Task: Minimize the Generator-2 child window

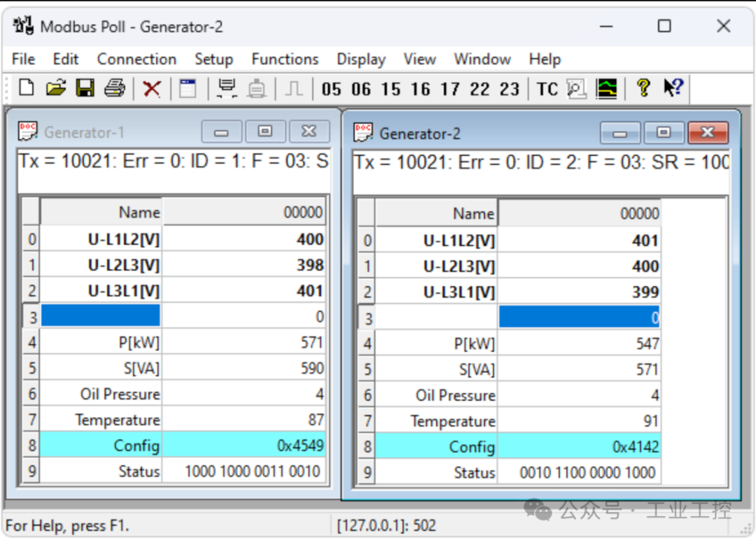Action: (x=620, y=133)
